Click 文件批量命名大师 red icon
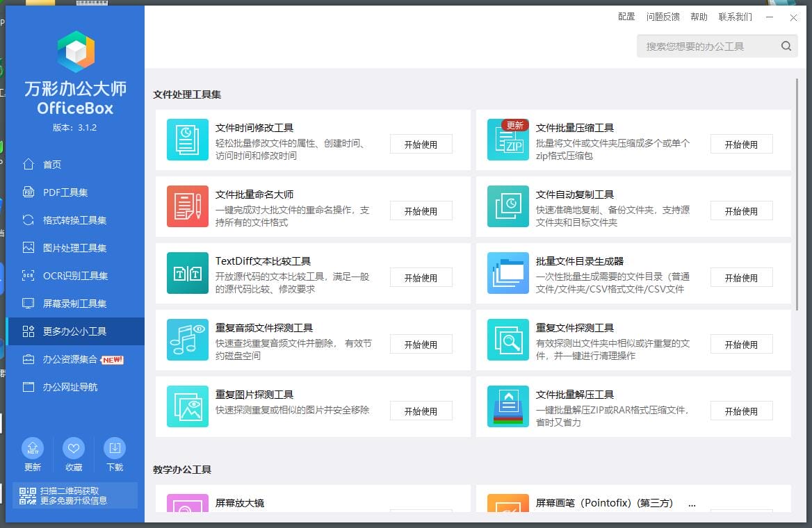 [188, 206]
